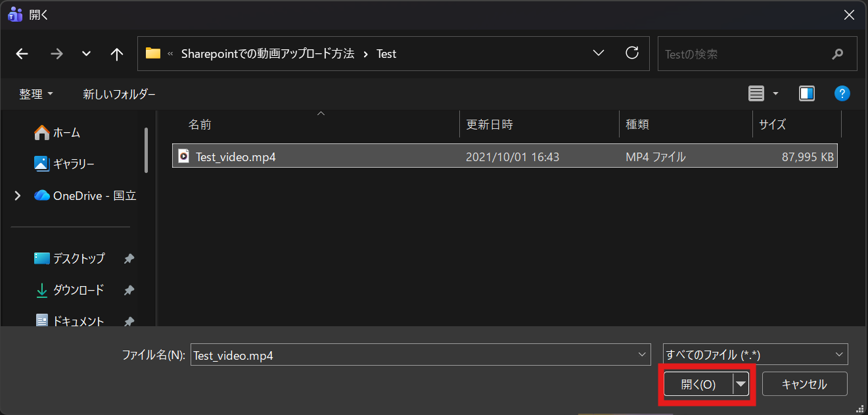
Task: Toggle the preview pane icon
Action: click(x=806, y=94)
